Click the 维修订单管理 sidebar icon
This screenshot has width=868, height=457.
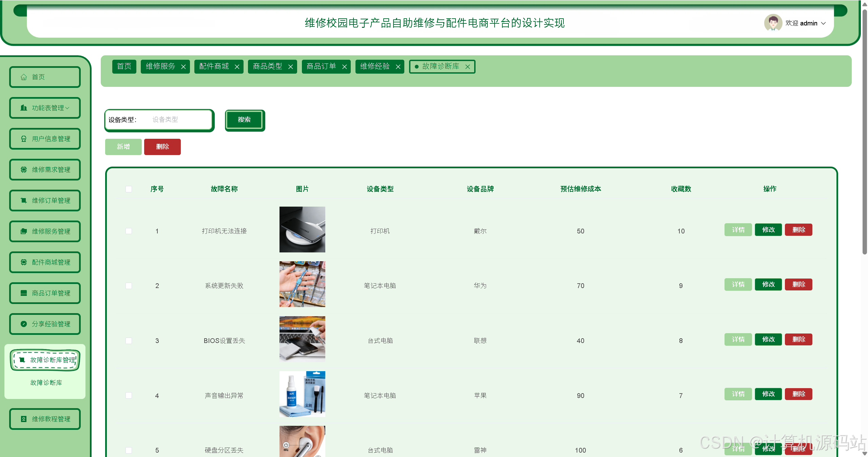(24, 201)
